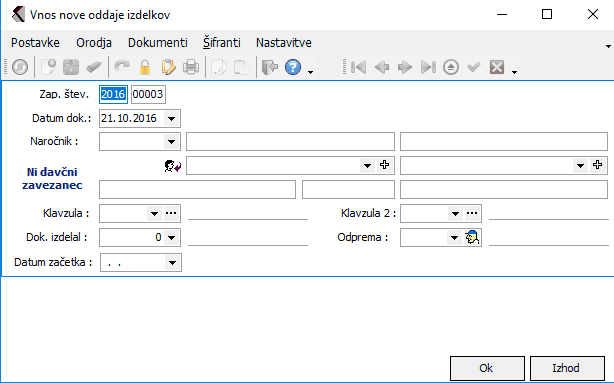Expand the Klavzula dropdown
The width and height of the screenshot is (614, 383).
pyautogui.click(x=154, y=213)
